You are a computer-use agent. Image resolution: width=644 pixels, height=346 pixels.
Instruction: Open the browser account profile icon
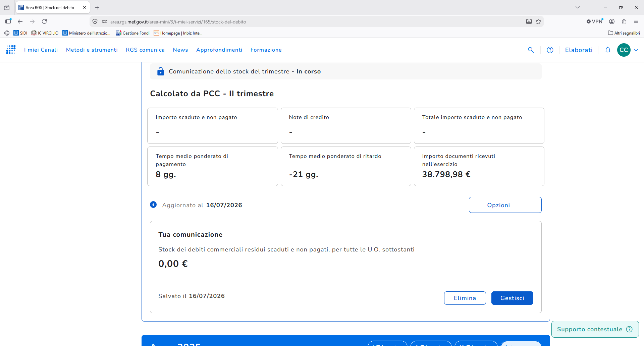click(612, 21)
